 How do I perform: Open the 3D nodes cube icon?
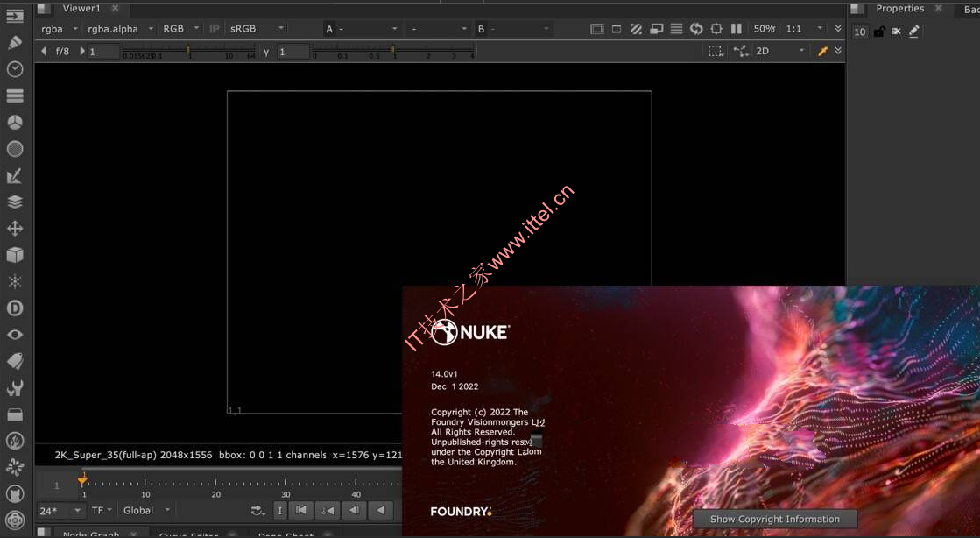[14, 255]
